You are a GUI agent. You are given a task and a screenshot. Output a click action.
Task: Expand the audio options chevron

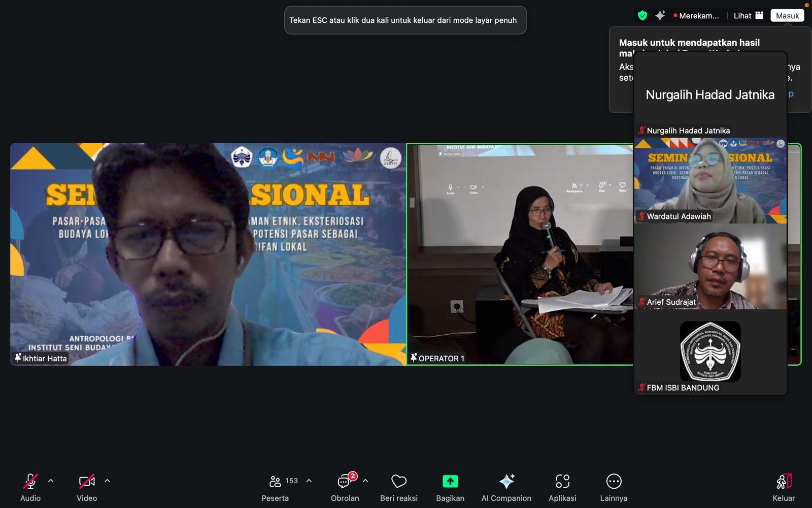51,481
